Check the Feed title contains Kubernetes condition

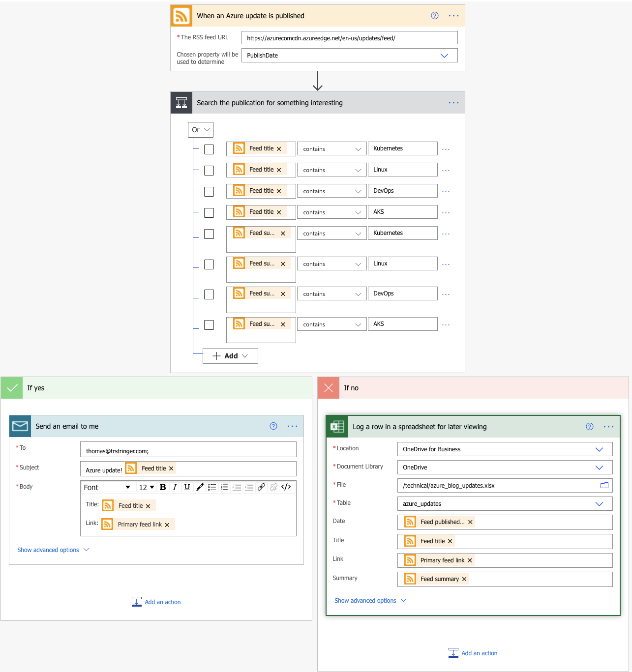click(209, 149)
